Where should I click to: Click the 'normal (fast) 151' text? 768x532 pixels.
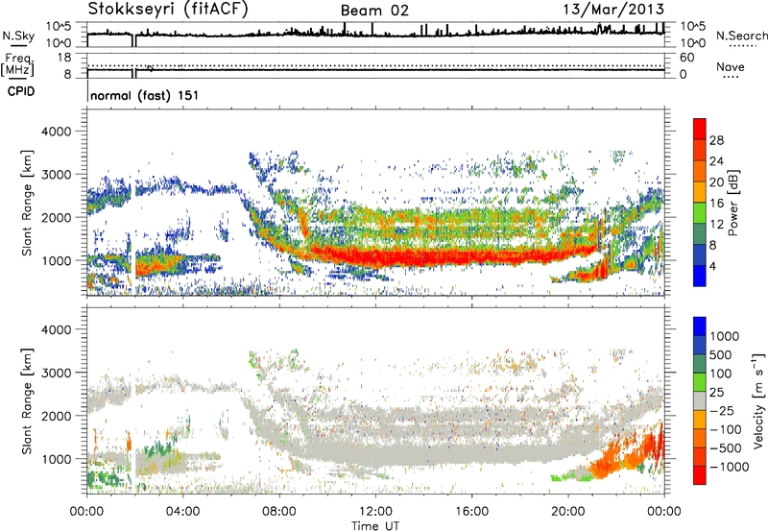(145, 95)
